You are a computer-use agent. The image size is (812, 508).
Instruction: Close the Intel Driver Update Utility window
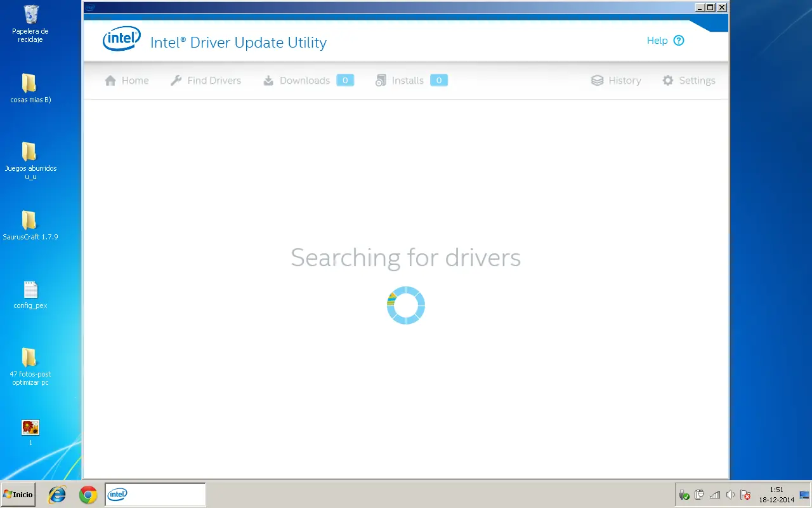(721, 8)
